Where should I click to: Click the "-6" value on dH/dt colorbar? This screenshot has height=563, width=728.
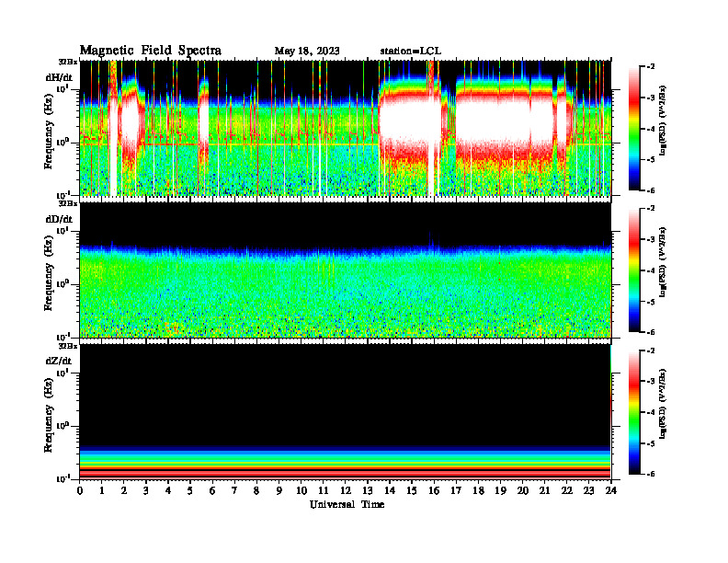click(651, 190)
